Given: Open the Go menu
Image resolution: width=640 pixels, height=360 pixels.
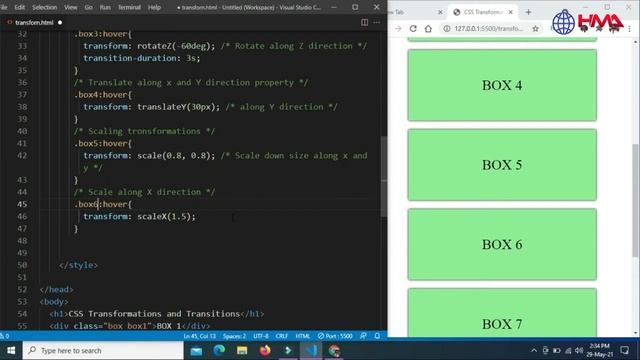Looking at the screenshot, I should click(89, 7).
